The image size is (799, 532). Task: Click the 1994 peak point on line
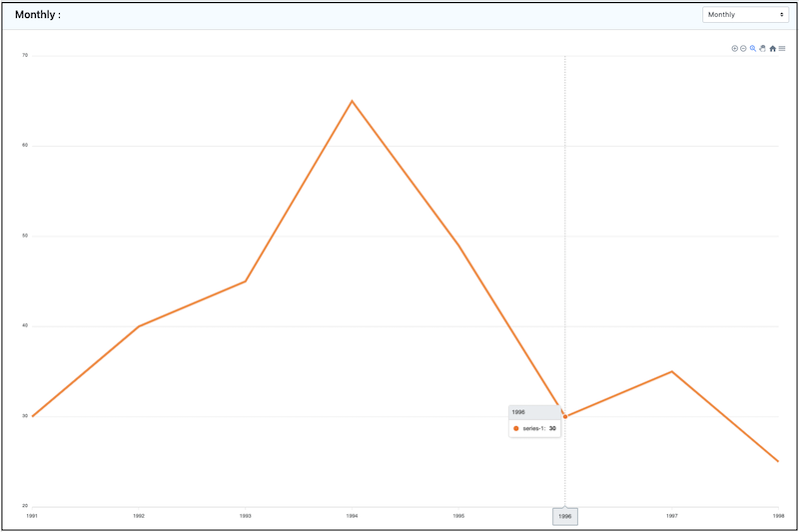(353, 101)
